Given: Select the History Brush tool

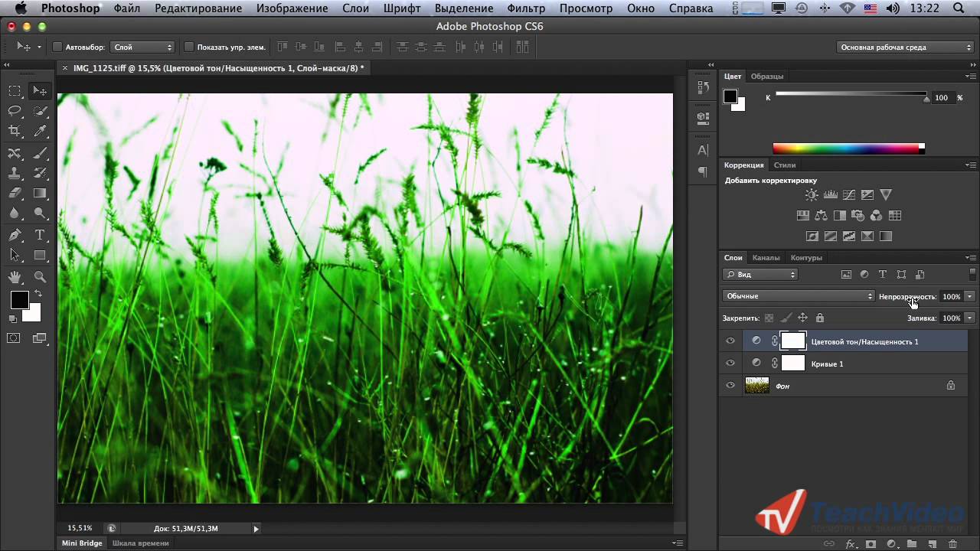Looking at the screenshot, I should pyautogui.click(x=40, y=173).
